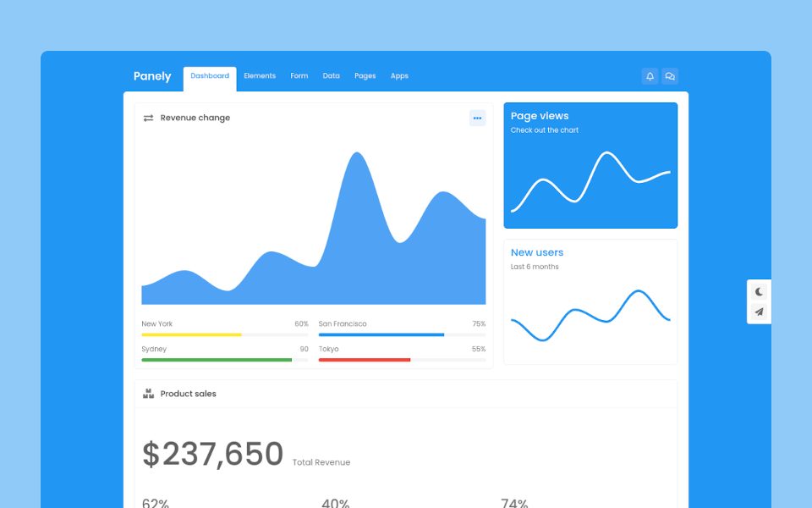Open the chat messages icon

(x=670, y=76)
